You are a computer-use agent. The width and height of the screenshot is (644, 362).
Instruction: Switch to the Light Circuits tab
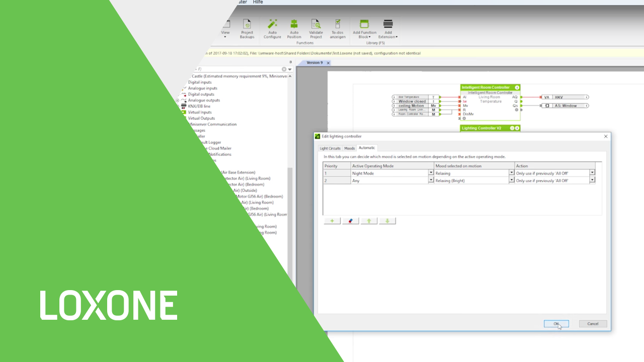tap(330, 148)
